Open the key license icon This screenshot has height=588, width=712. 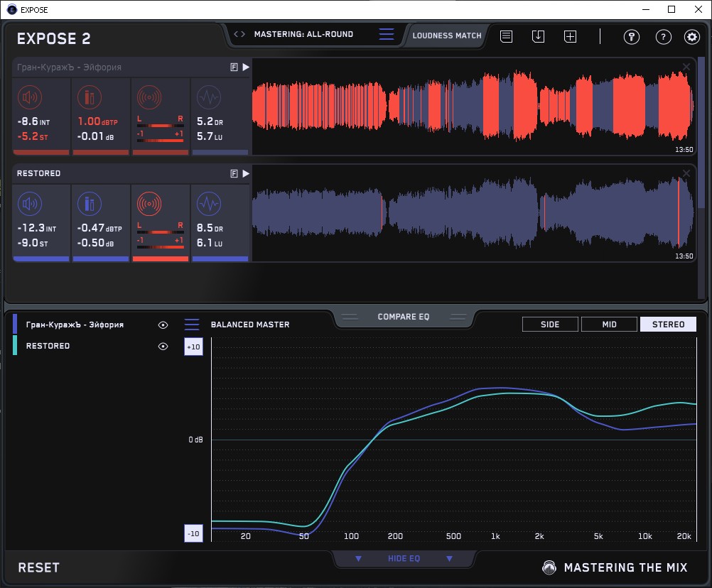tap(632, 37)
